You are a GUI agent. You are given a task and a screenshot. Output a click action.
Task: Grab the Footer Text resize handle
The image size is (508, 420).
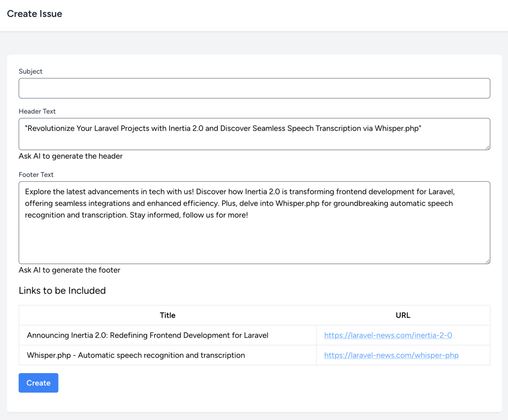pyautogui.click(x=487, y=261)
